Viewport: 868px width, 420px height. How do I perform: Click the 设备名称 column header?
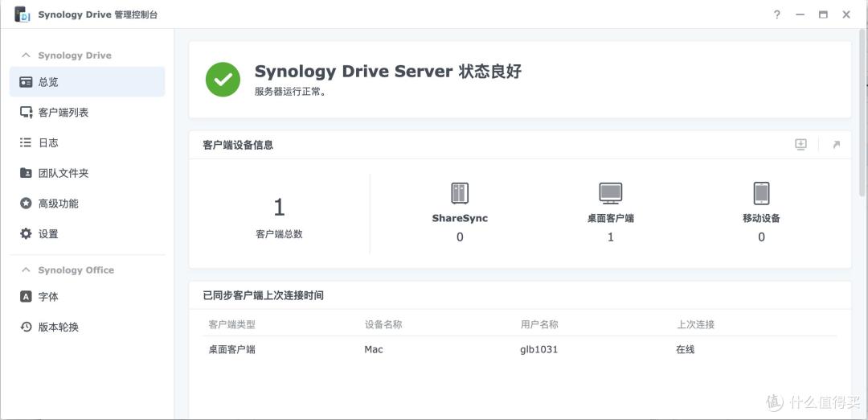[x=383, y=324]
